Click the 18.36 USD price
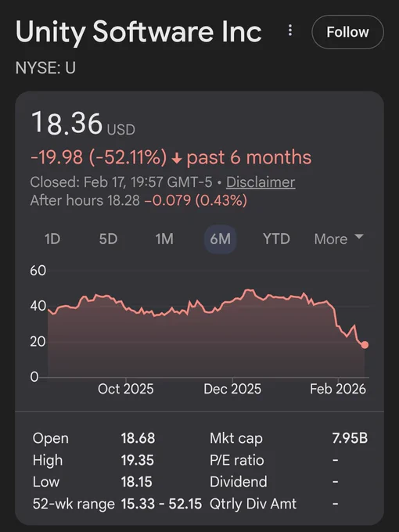Viewport: 399px width, 532px height. 83,123
